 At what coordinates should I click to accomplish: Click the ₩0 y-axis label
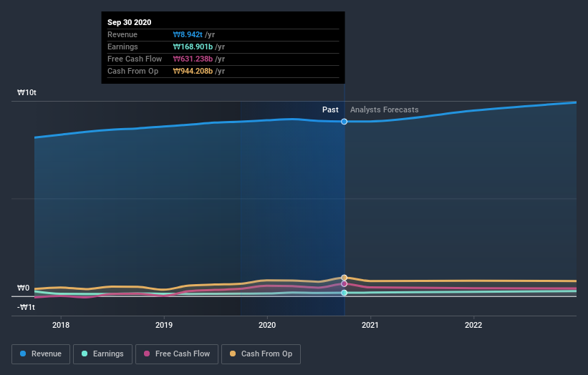pos(23,288)
